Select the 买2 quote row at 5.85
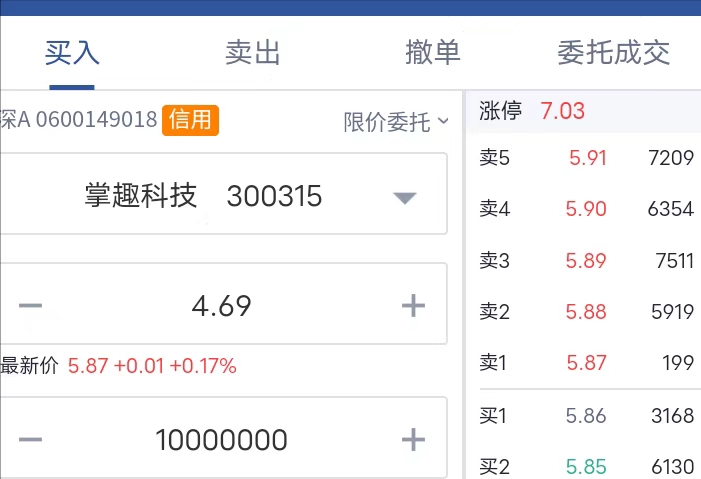This screenshot has height=479, width=701. pos(586,467)
